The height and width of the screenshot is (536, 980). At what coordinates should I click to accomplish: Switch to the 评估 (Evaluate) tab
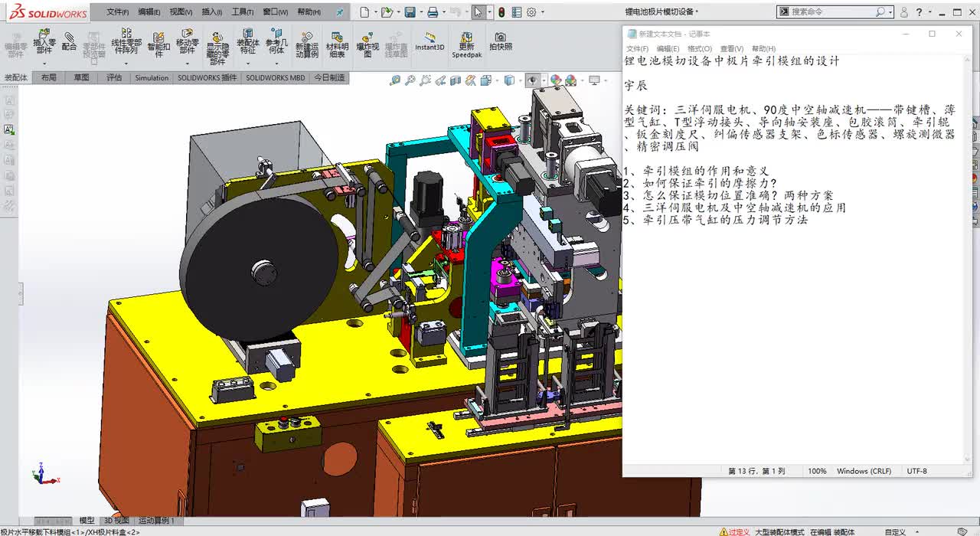(x=114, y=77)
